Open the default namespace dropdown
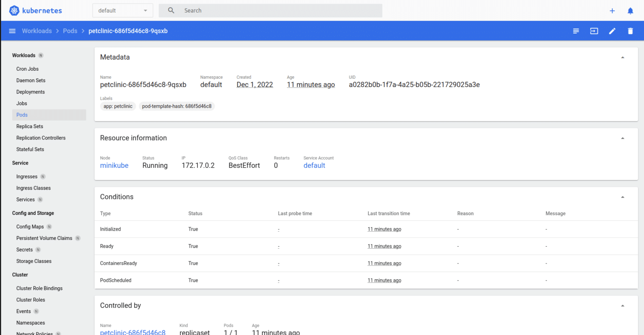This screenshot has height=335, width=644. (x=122, y=10)
